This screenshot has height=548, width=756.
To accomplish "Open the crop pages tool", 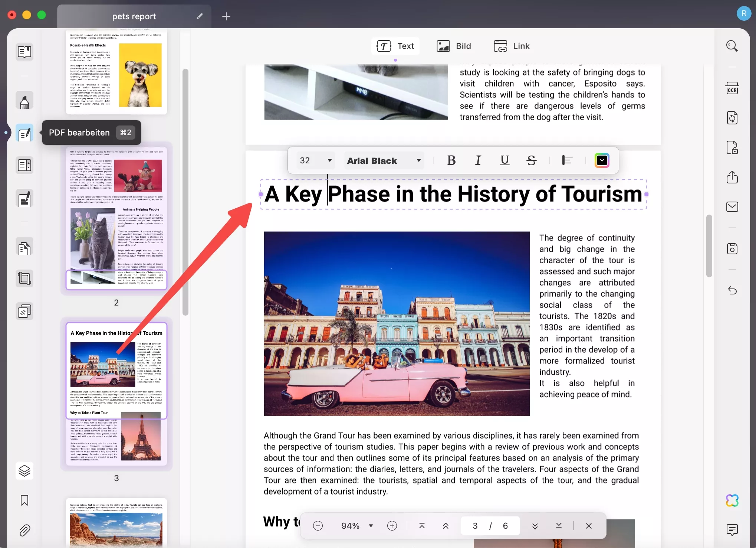I will [x=24, y=278].
